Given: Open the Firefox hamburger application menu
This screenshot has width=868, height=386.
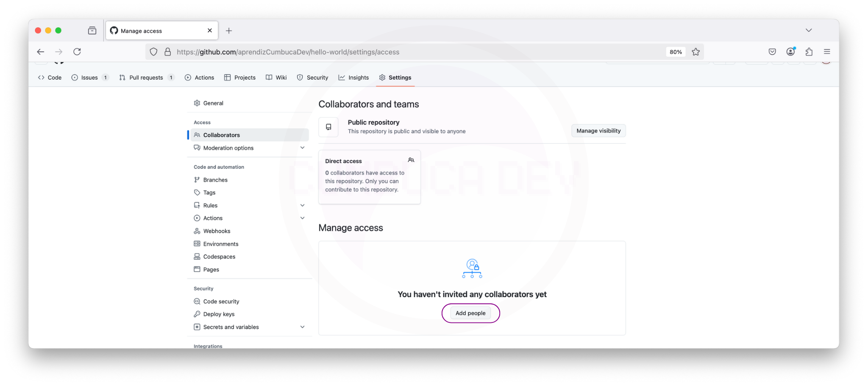Looking at the screenshot, I should 826,52.
